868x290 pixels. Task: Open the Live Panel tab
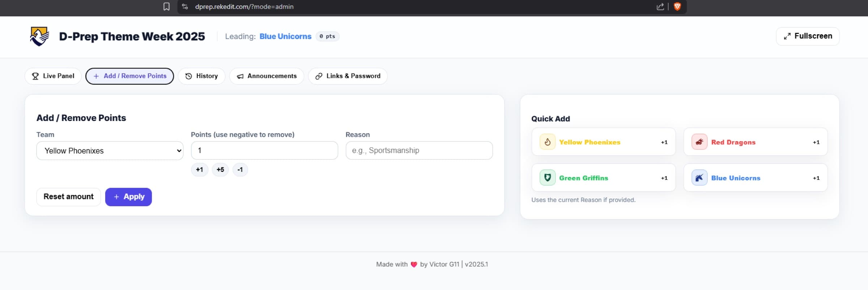pos(53,76)
